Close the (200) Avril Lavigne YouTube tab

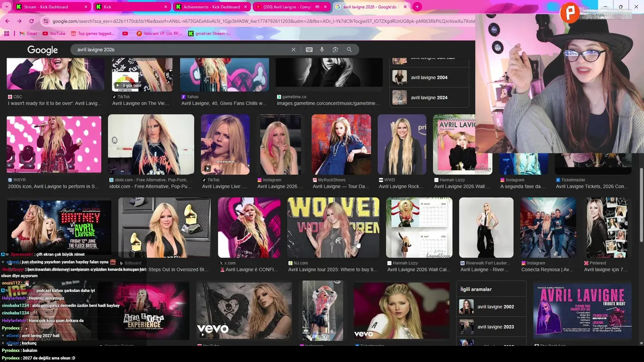326,7
